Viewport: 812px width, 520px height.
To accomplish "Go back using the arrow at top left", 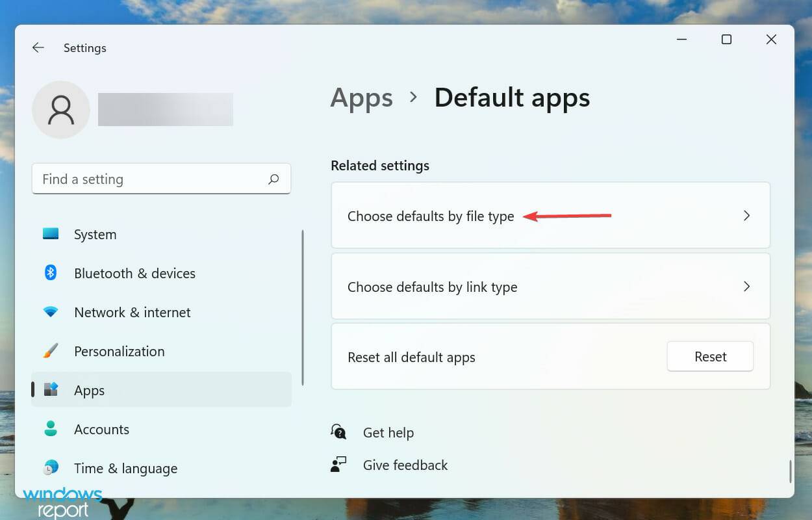I will [x=38, y=47].
